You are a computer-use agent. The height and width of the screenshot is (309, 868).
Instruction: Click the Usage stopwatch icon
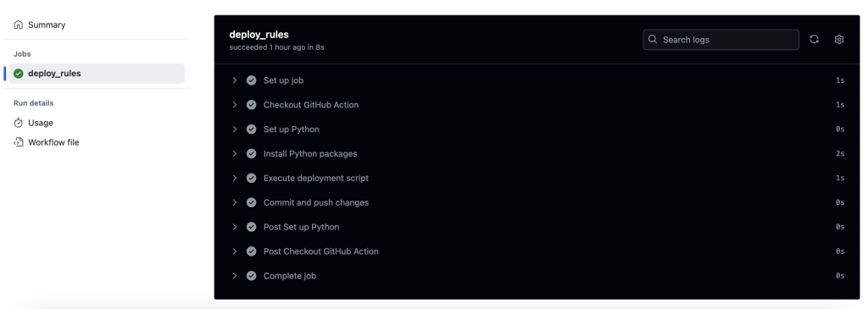19,123
